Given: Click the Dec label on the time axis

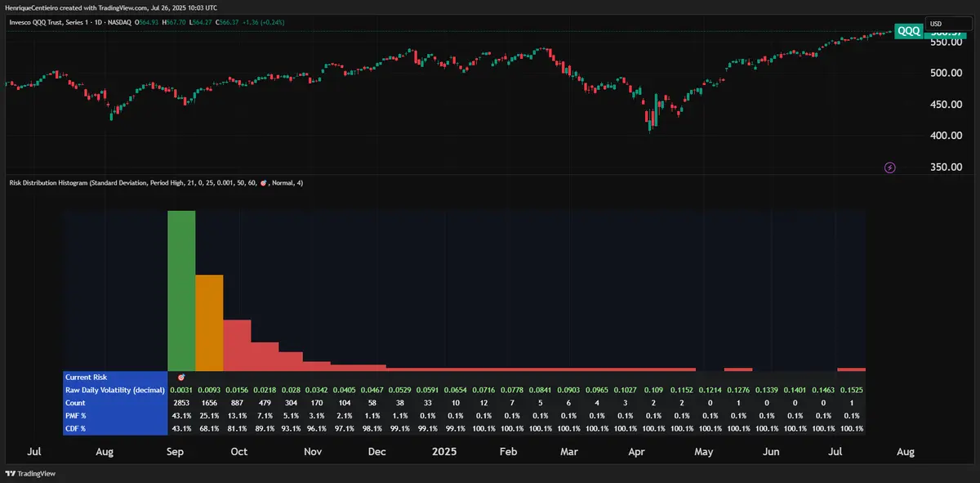Looking at the screenshot, I should point(377,451).
